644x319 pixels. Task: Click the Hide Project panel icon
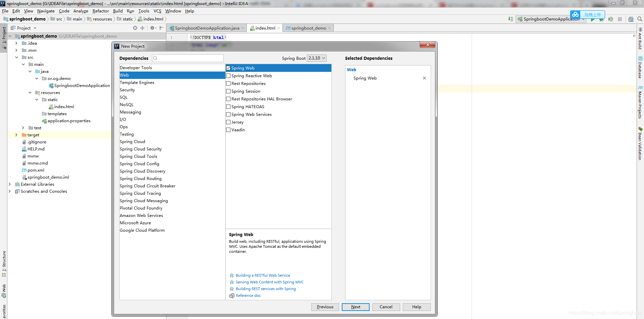click(x=161, y=28)
